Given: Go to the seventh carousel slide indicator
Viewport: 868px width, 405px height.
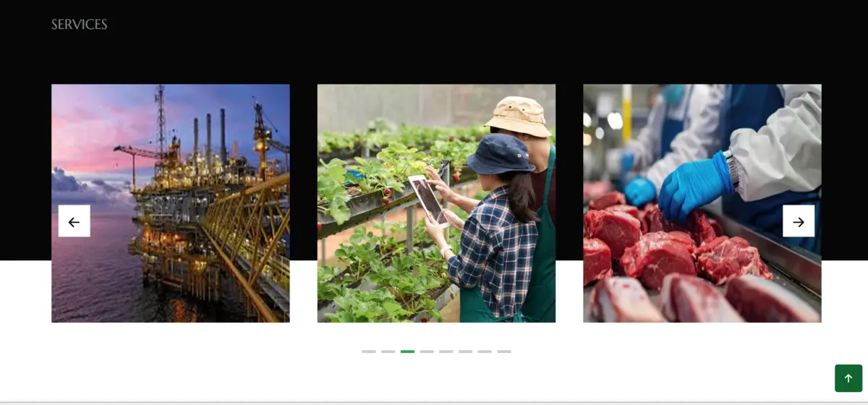Looking at the screenshot, I should click(485, 351).
